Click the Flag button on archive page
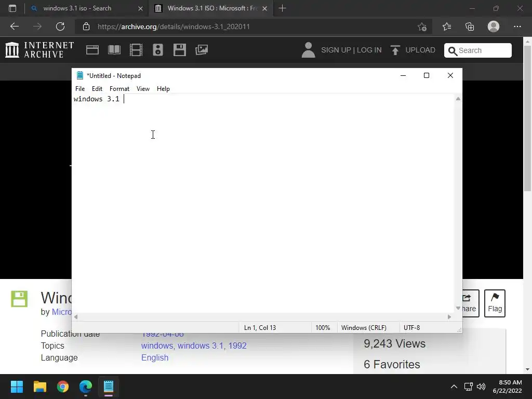532x399 pixels. pos(495,303)
